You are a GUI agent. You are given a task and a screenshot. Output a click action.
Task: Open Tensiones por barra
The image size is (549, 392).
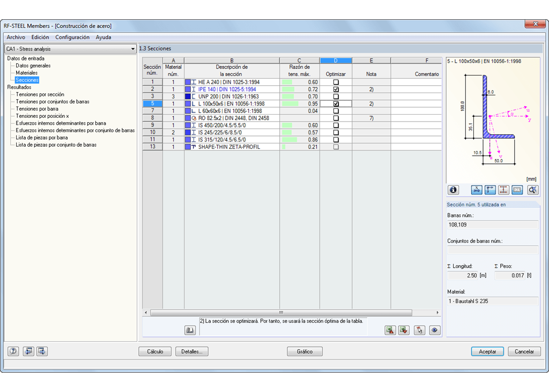click(37, 109)
